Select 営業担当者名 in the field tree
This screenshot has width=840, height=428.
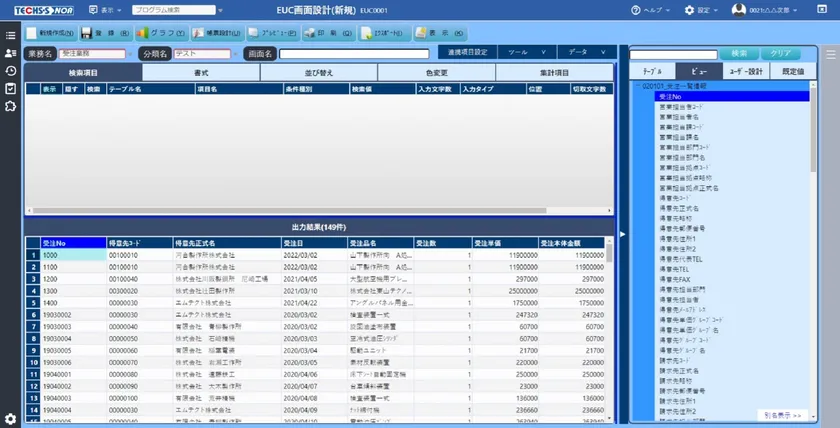[683, 117]
